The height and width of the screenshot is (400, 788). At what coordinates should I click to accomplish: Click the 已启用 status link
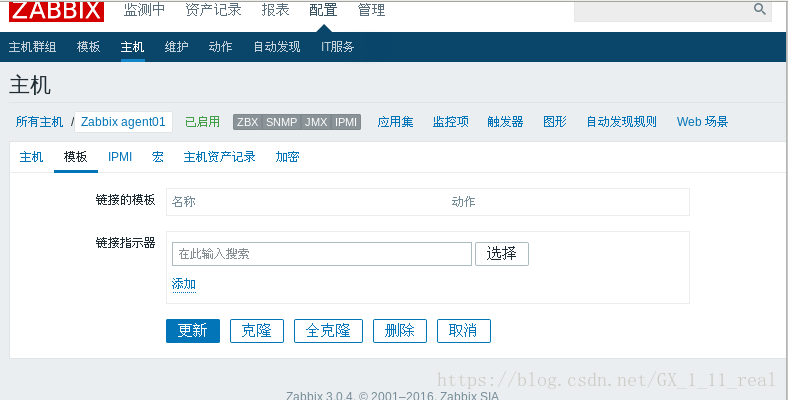coord(203,122)
